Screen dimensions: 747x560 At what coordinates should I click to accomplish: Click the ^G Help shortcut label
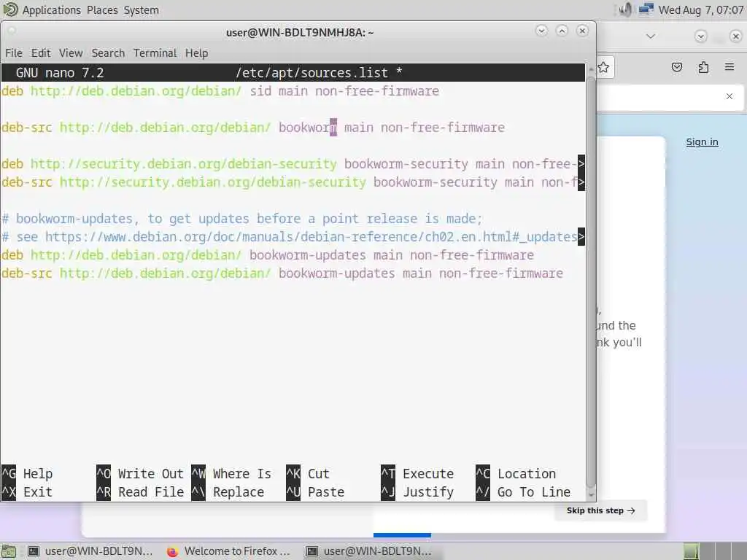(27, 474)
